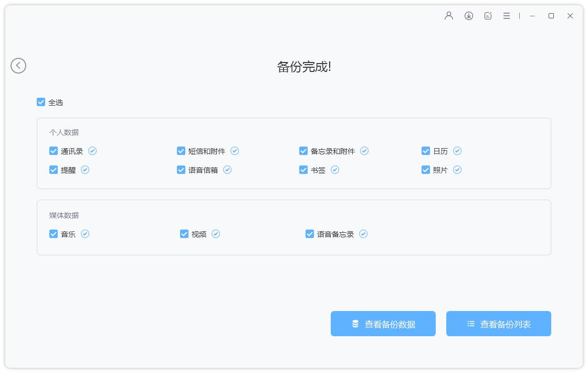Open the hamburger menu at top right
The image size is (588, 373).
pyautogui.click(x=507, y=16)
